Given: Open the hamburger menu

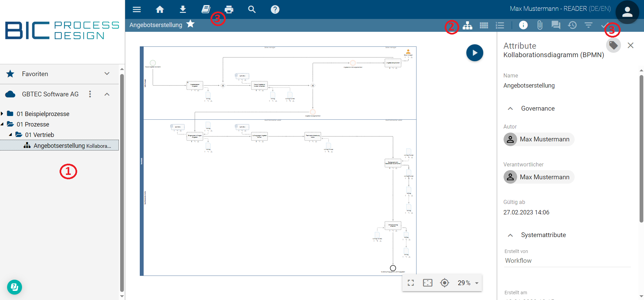Looking at the screenshot, I should (x=137, y=9).
